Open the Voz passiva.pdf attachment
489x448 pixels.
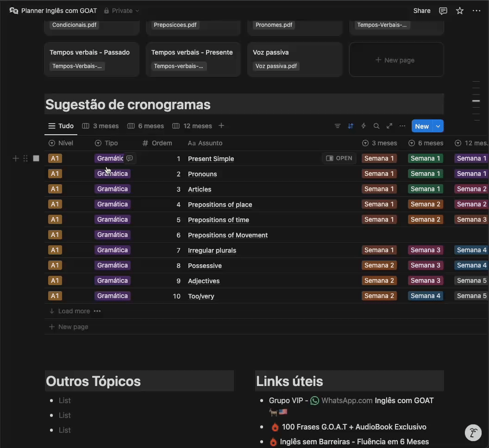[276, 66]
